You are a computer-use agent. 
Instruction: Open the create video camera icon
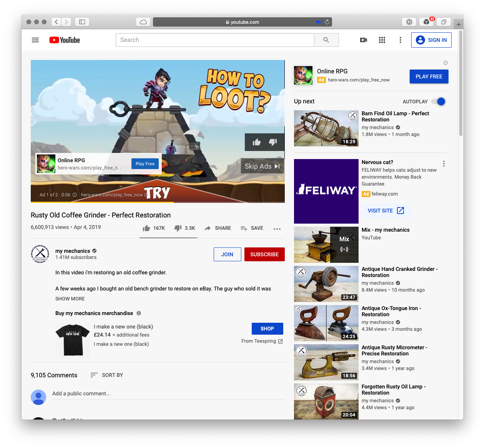click(364, 40)
